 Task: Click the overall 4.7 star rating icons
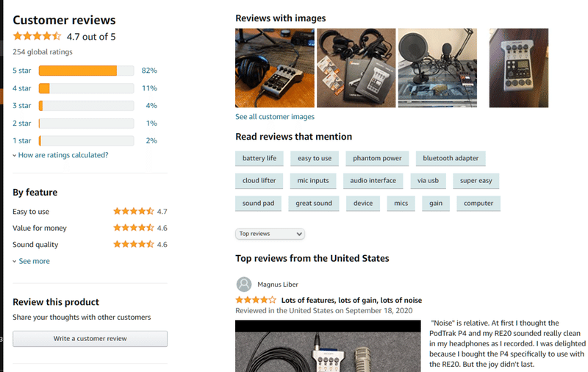tap(37, 36)
